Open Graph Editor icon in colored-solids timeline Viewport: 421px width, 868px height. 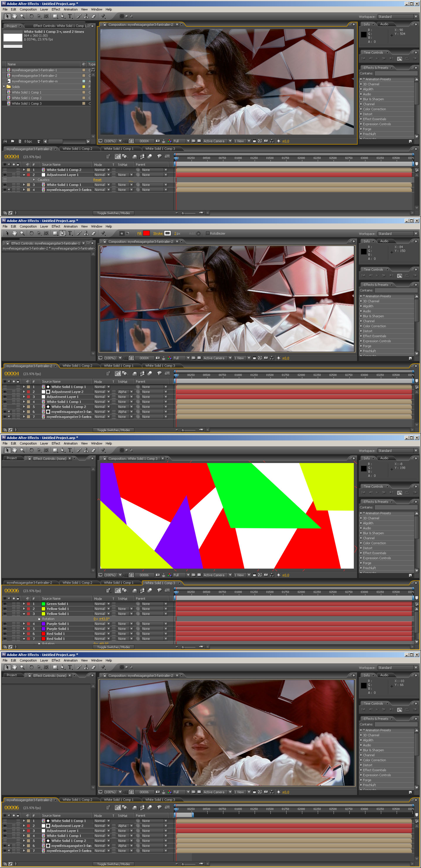(167, 590)
